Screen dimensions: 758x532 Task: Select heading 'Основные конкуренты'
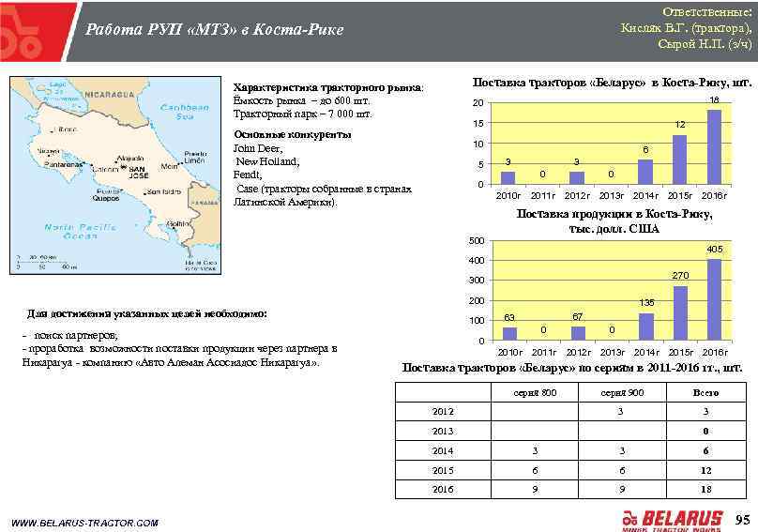[293, 134]
